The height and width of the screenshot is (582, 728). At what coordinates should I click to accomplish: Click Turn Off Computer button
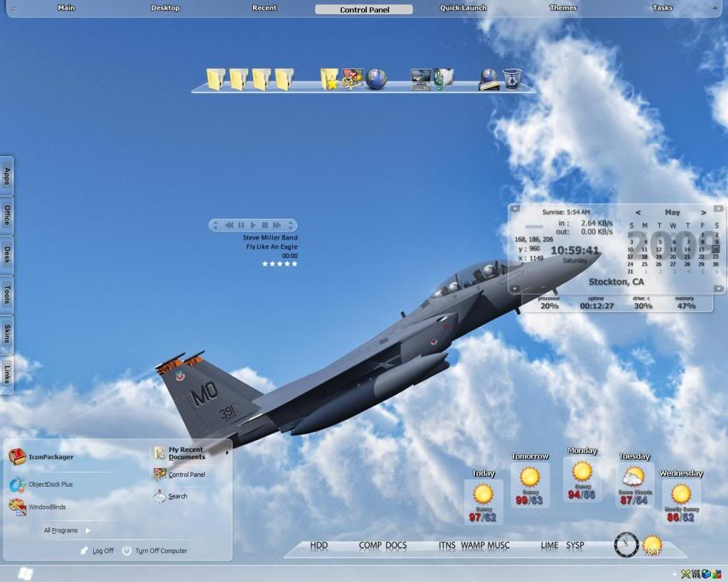pos(154,551)
